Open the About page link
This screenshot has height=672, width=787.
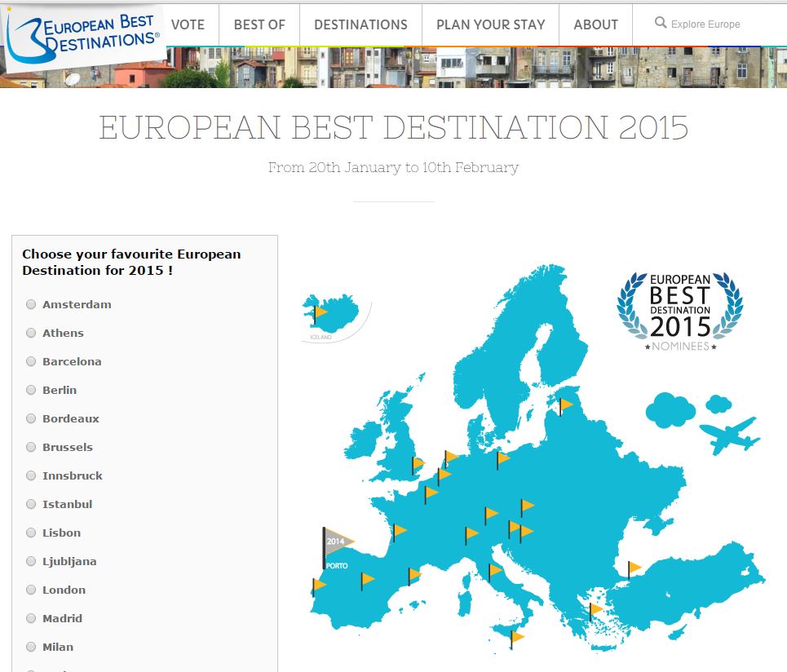(x=595, y=24)
